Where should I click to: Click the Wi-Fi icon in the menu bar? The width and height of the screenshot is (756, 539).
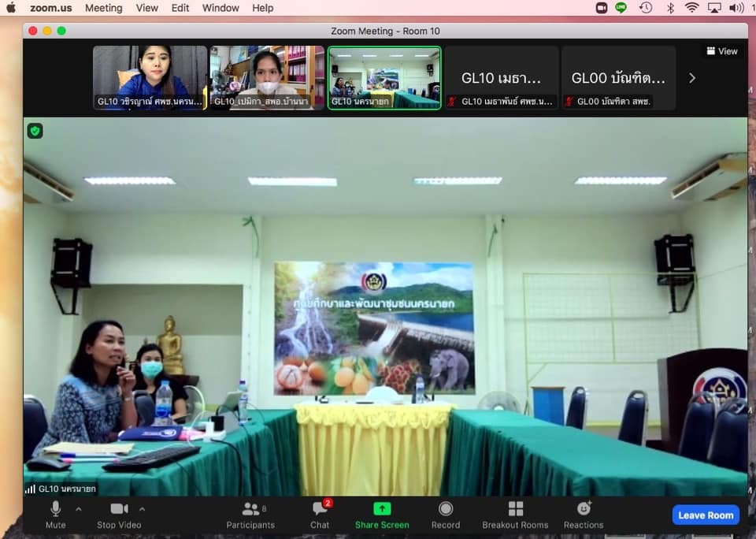(691, 8)
